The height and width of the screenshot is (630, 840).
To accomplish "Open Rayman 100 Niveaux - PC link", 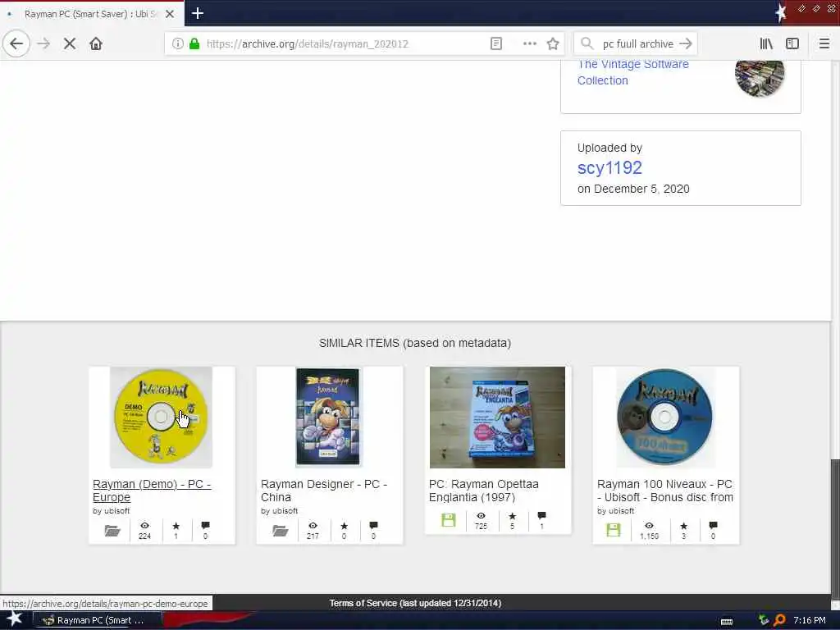I will pos(664,491).
